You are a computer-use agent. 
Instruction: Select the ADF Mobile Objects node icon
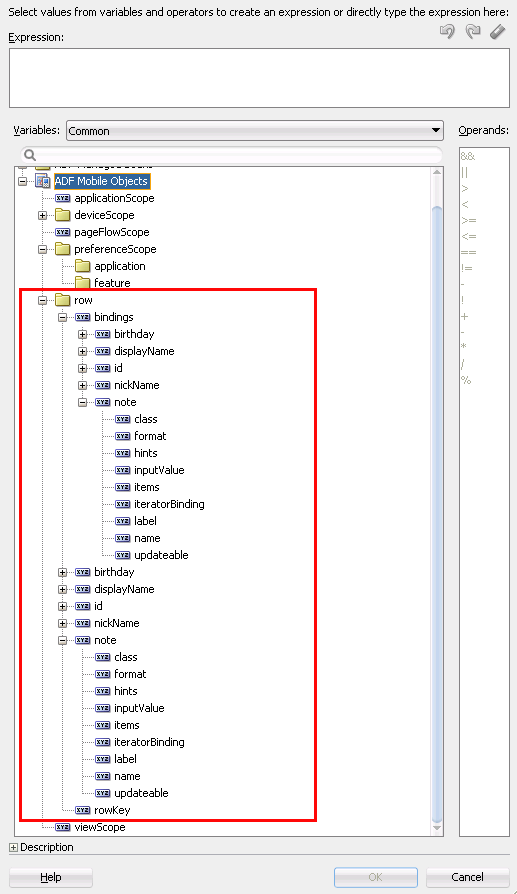pos(43,181)
